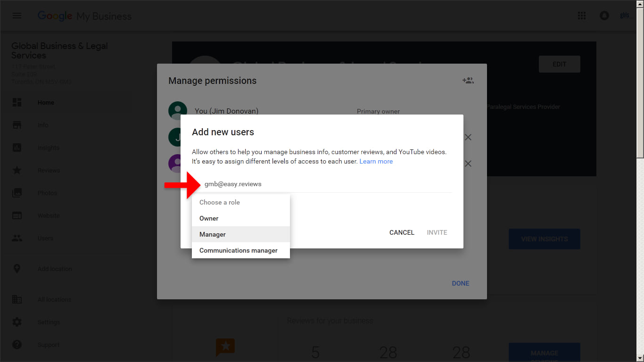Click the Jim Donovan avatar in permissions list
The image size is (644, 362).
pos(177,111)
